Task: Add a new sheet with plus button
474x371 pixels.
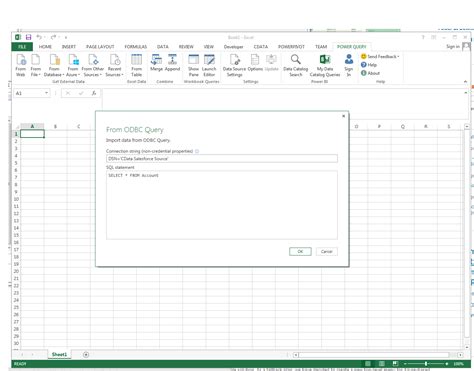Action: tap(86, 355)
